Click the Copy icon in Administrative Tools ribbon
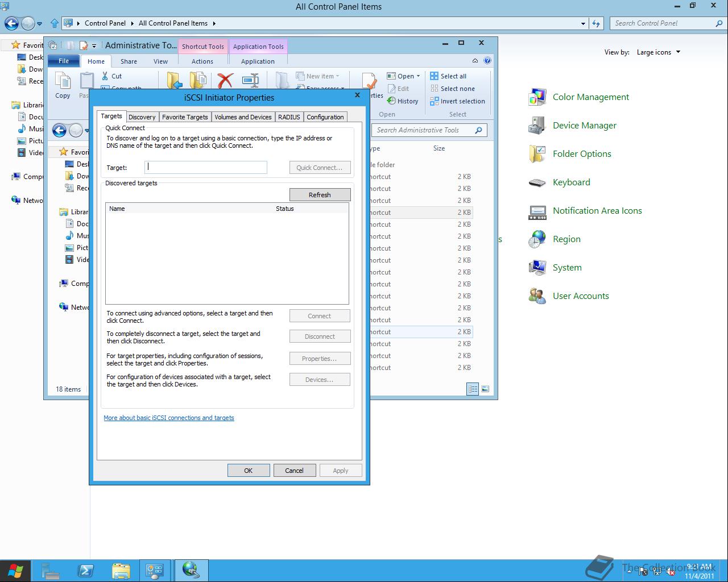The width and height of the screenshot is (728, 582). point(63,85)
